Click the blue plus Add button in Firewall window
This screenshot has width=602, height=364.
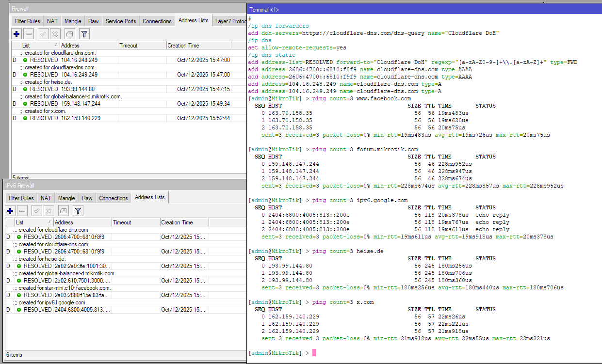coord(16,34)
